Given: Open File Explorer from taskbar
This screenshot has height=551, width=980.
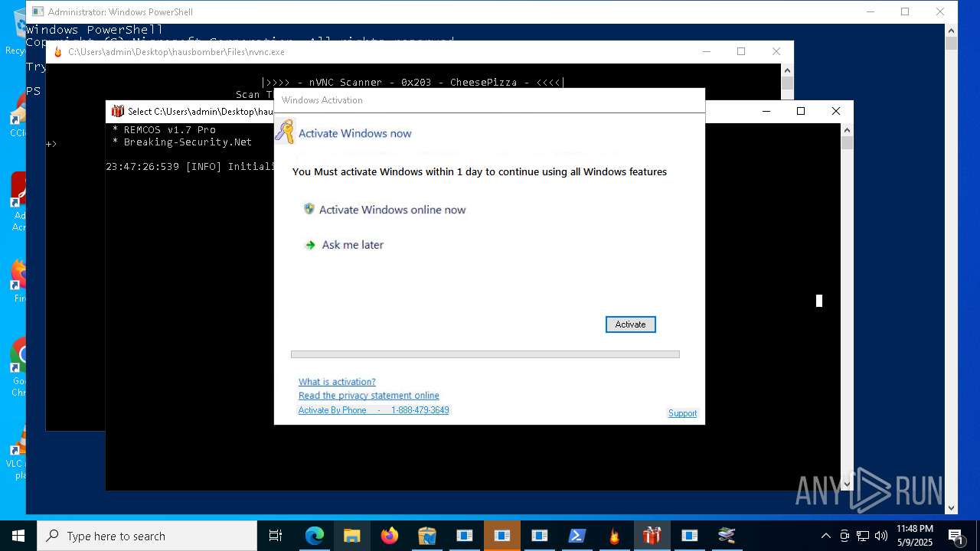Looking at the screenshot, I should pyautogui.click(x=352, y=536).
